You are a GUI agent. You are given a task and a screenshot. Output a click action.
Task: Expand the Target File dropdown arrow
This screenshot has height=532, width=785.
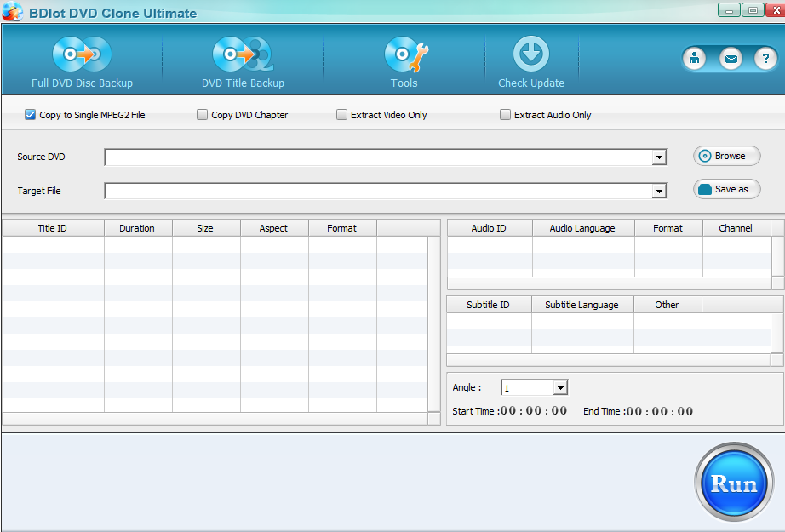(x=659, y=192)
